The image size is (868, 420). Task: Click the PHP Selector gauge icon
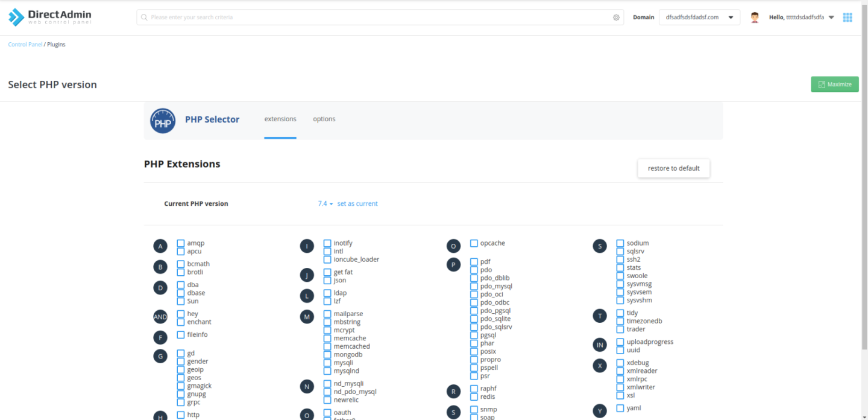[x=162, y=121]
